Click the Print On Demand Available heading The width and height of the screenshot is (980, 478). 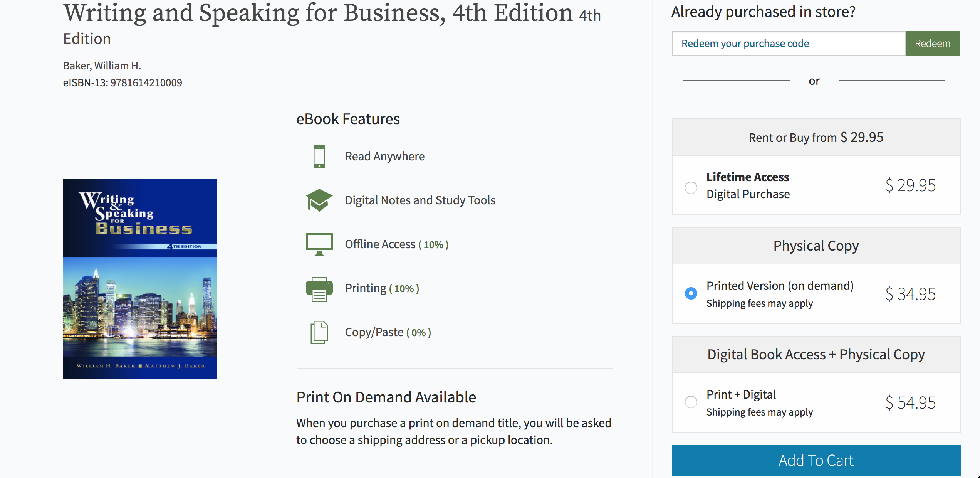pos(386,397)
